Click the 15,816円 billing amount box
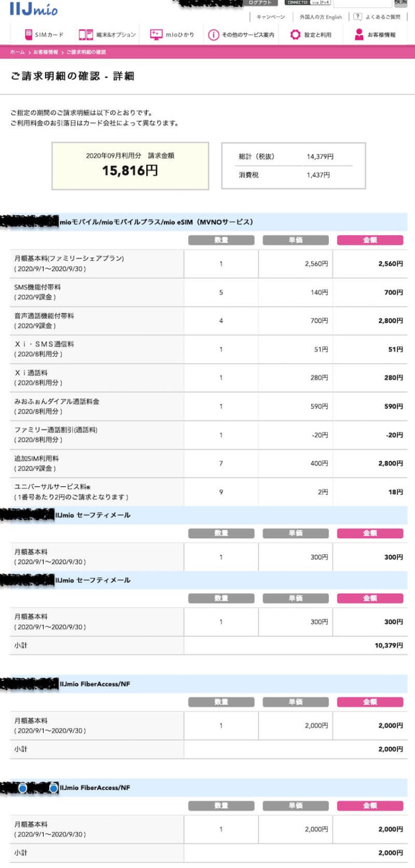The image size is (415, 868). 130,166
